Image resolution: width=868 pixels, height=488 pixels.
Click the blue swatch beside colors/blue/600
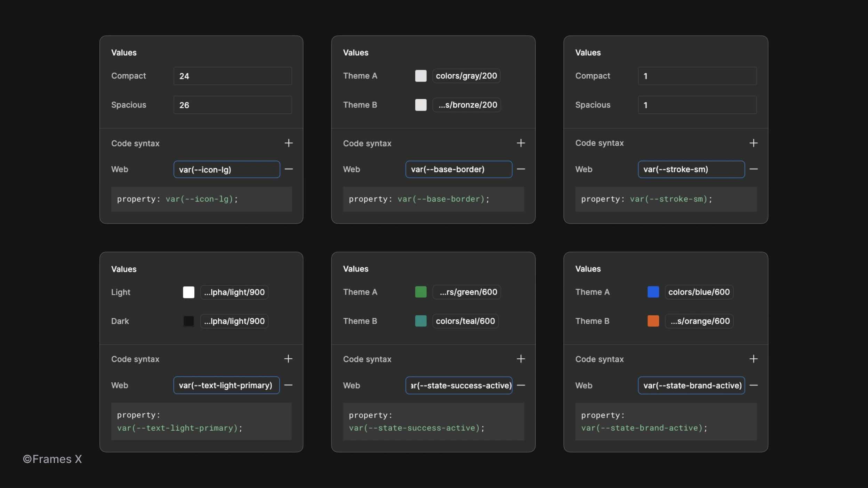pos(653,292)
